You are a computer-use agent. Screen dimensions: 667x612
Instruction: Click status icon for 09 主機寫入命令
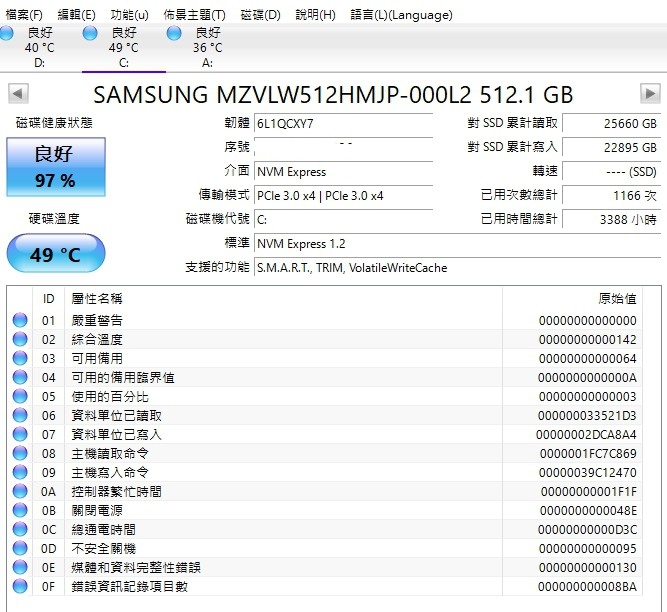click(x=20, y=472)
